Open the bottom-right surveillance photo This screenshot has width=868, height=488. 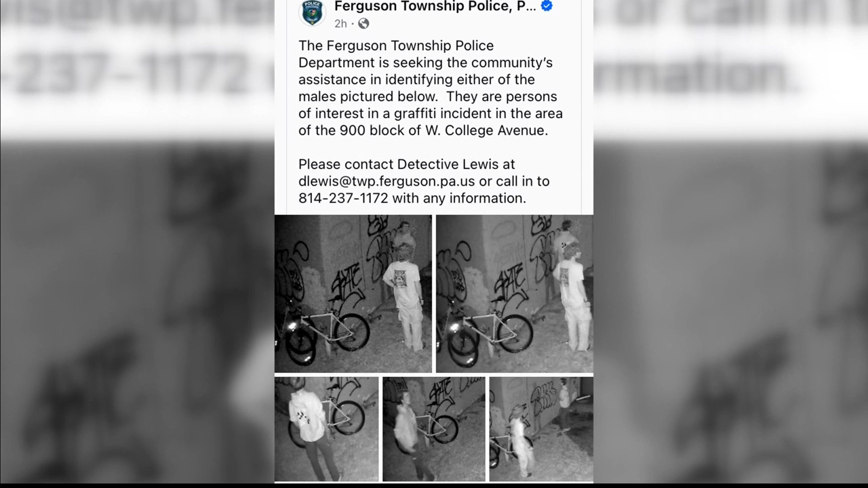click(x=541, y=429)
